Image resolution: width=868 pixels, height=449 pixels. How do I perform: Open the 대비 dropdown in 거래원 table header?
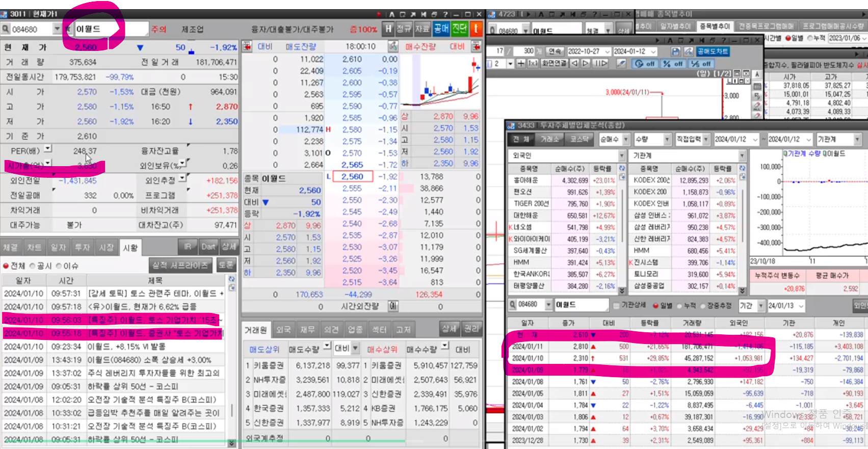(x=355, y=348)
